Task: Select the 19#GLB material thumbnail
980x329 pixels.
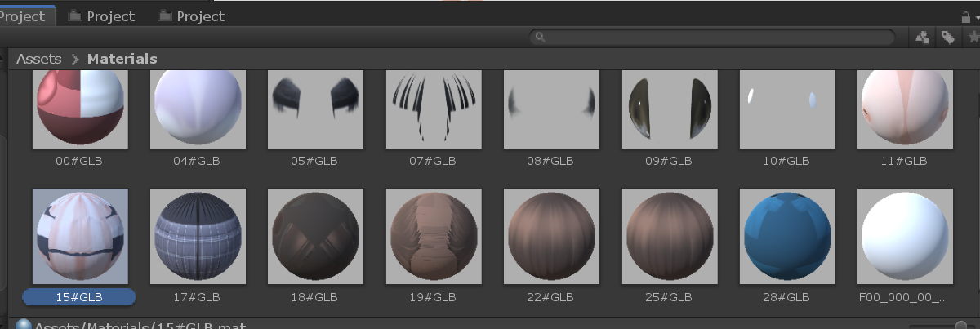Action: coord(433,235)
